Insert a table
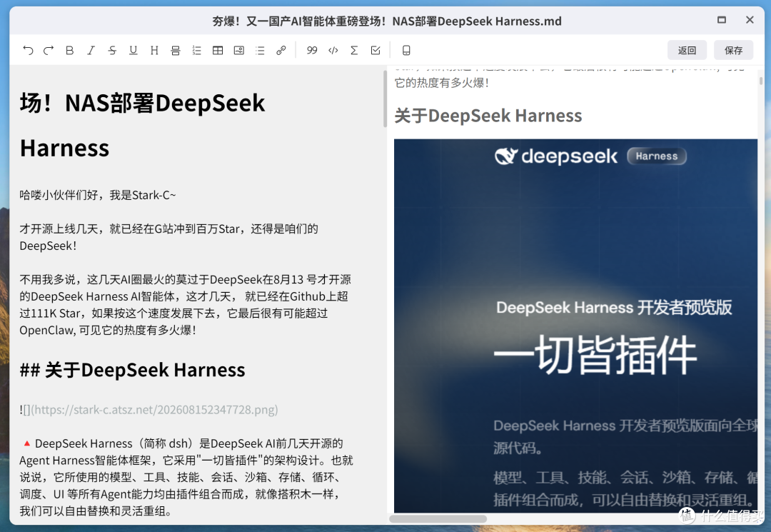This screenshot has width=771, height=532. (218, 50)
